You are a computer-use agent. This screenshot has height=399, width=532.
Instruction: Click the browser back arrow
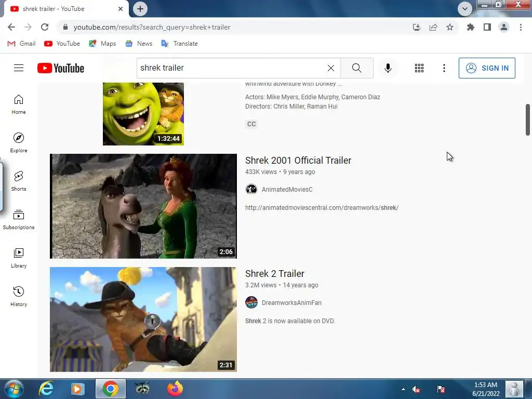point(11,27)
